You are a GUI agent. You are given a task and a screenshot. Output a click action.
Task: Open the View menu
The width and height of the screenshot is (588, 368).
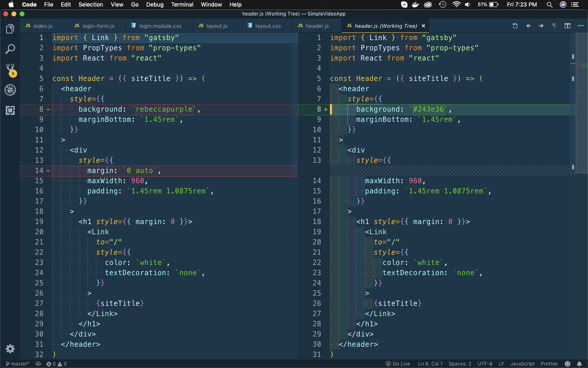tap(117, 4)
